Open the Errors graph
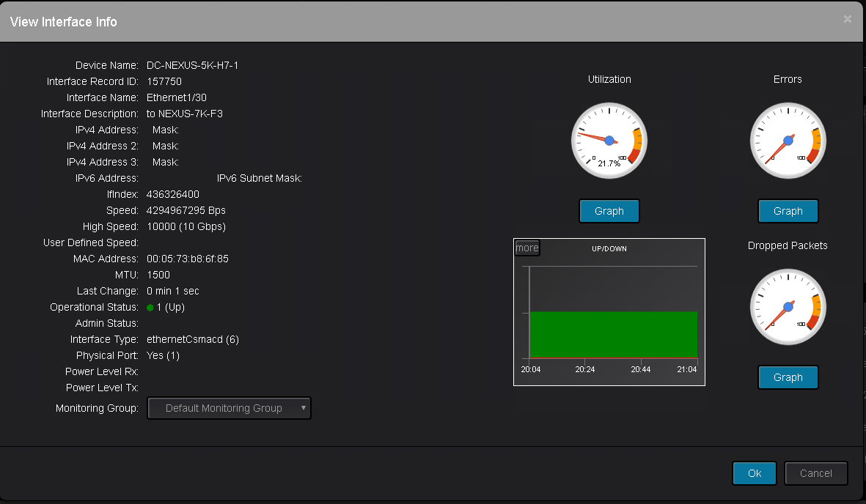866x504 pixels. (788, 211)
